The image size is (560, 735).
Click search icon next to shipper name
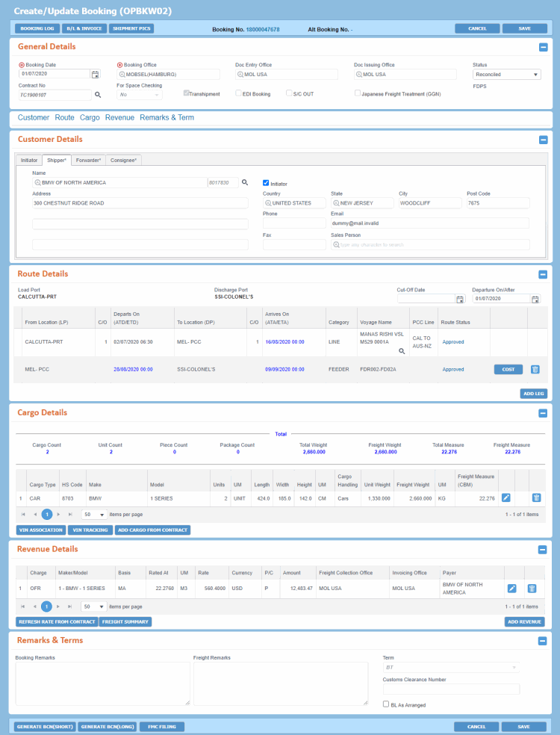click(244, 182)
